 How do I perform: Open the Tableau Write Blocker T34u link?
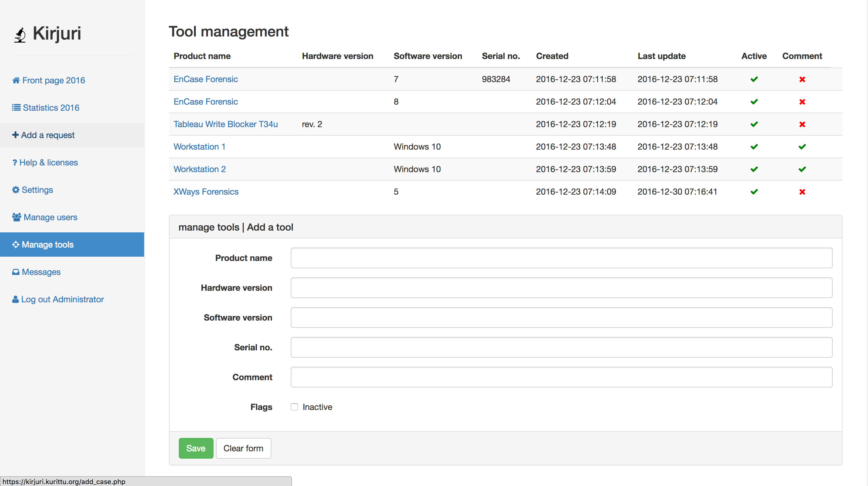[225, 124]
